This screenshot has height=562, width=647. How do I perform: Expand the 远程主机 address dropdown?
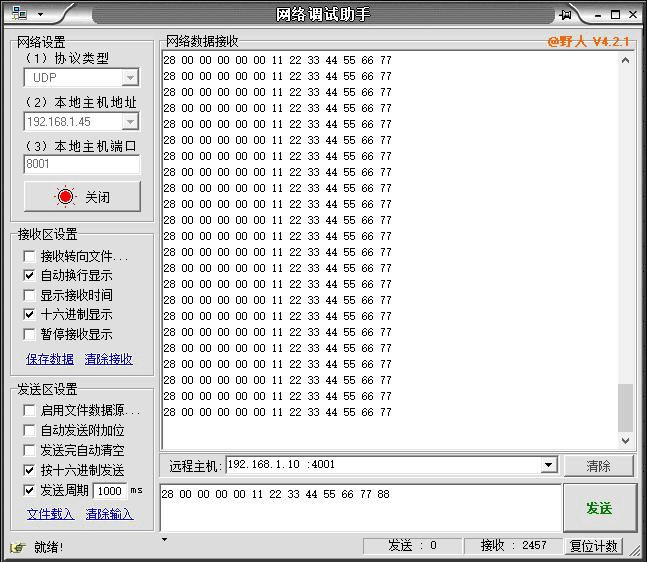[x=548, y=465]
